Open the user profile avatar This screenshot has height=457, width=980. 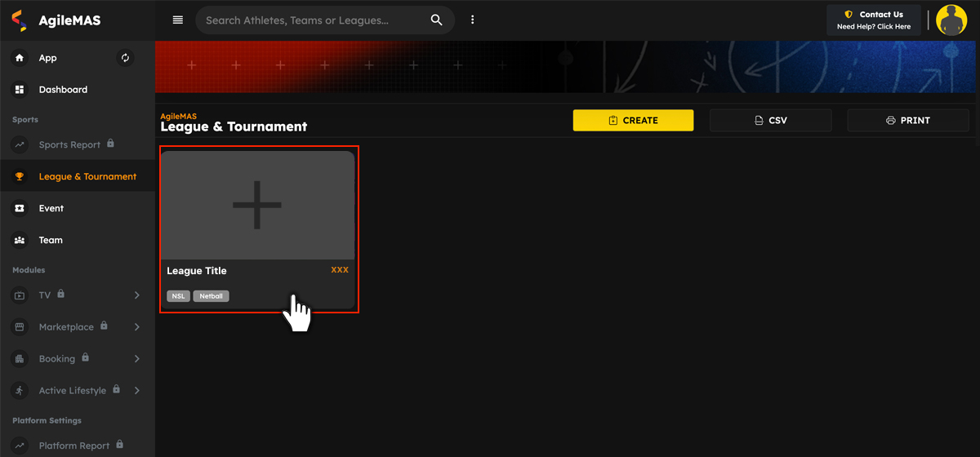click(951, 20)
